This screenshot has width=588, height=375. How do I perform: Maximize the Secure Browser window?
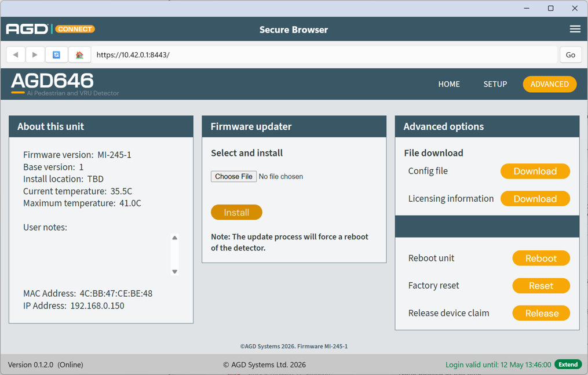pos(550,8)
